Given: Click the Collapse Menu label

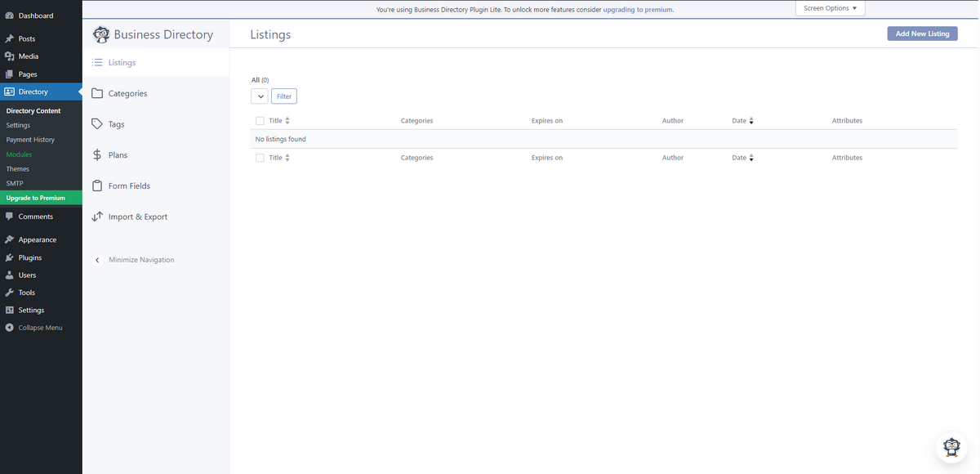Looking at the screenshot, I should pos(40,328).
